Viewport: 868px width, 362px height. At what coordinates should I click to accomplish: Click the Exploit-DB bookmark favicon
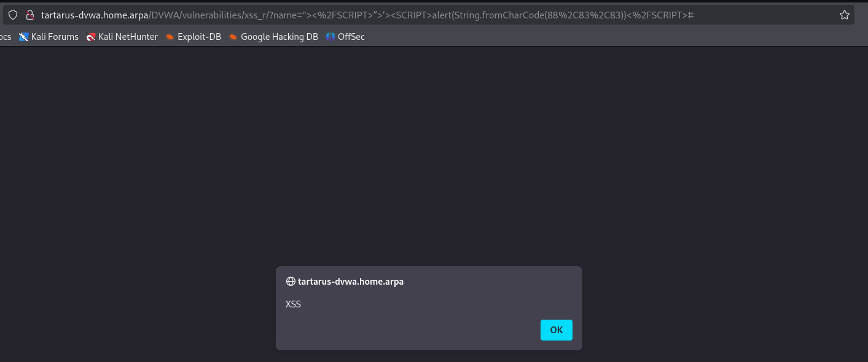170,37
